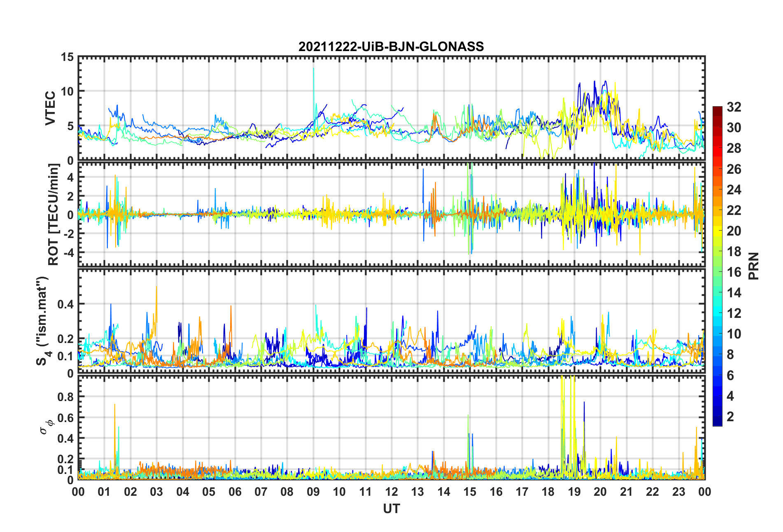Click x-axis hour tick 09
The image size is (783, 532).
pyautogui.click(x=313, y=492)
